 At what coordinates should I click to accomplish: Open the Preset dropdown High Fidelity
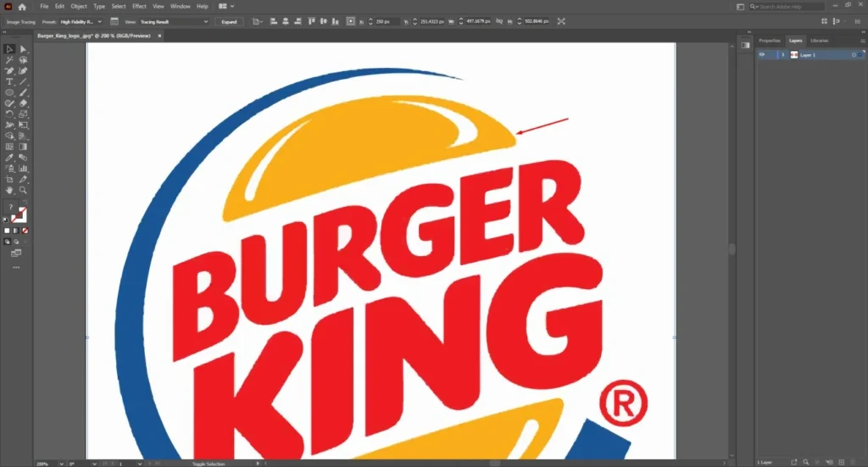tap(81, 21)
